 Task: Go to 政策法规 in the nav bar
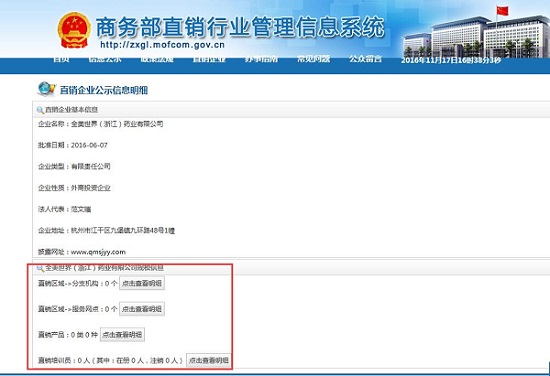157,59
